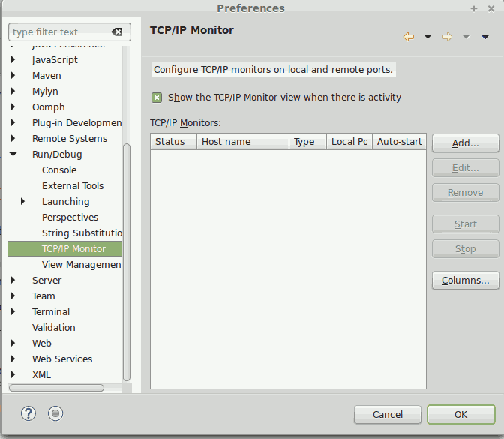The image size is (504, 439).
Task: Confirm with the OK button
Action: [x=460, y=414]
